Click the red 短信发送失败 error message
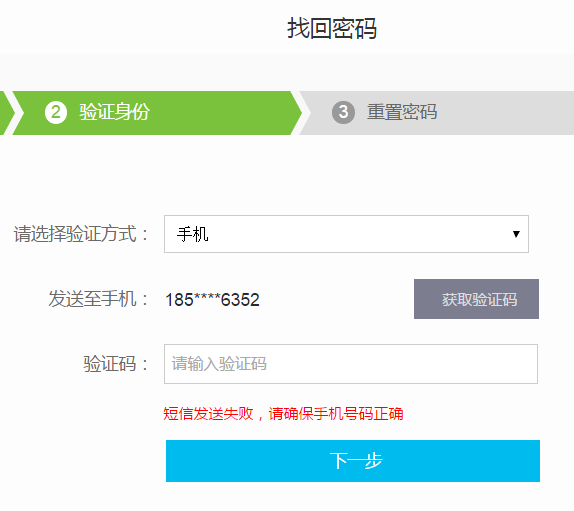574x511 pixels. pyautogui.click(x=283, y=414)
